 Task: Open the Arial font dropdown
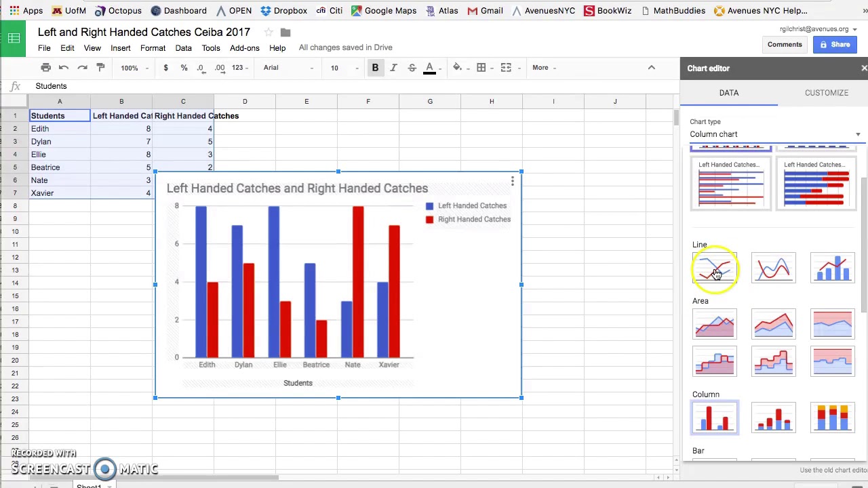coord(288,68)
